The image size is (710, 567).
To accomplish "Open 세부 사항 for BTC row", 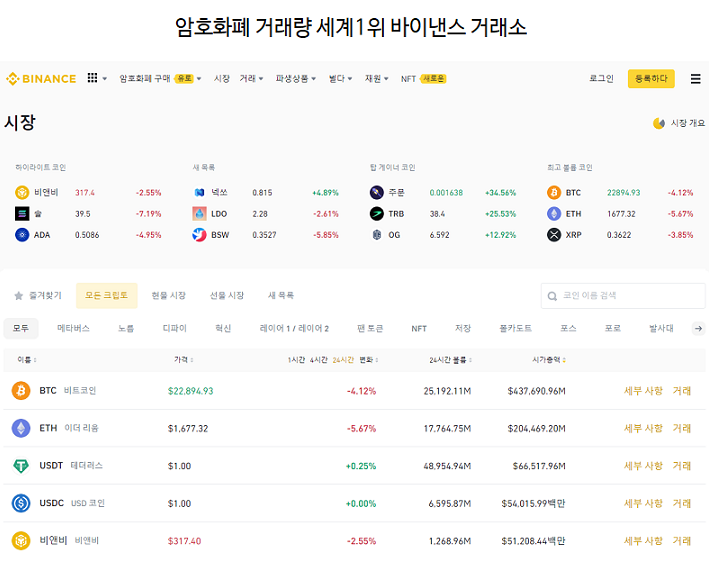I will pos(643,390).
